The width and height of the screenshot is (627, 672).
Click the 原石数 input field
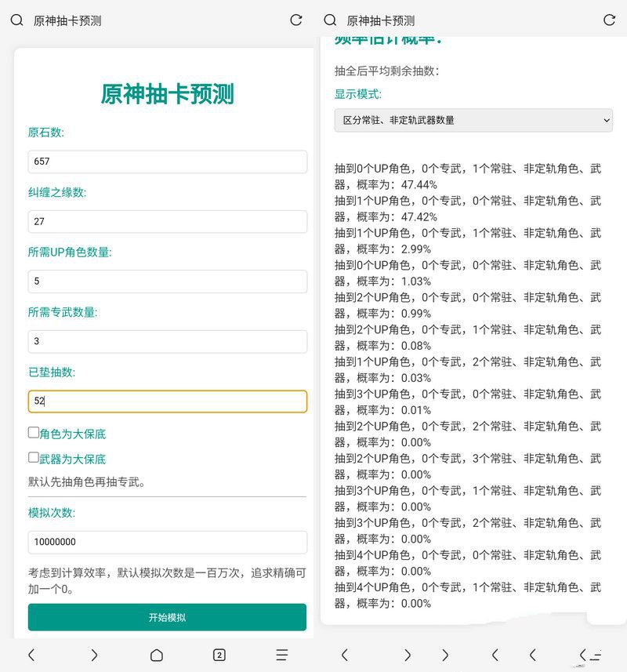point(167,162)
